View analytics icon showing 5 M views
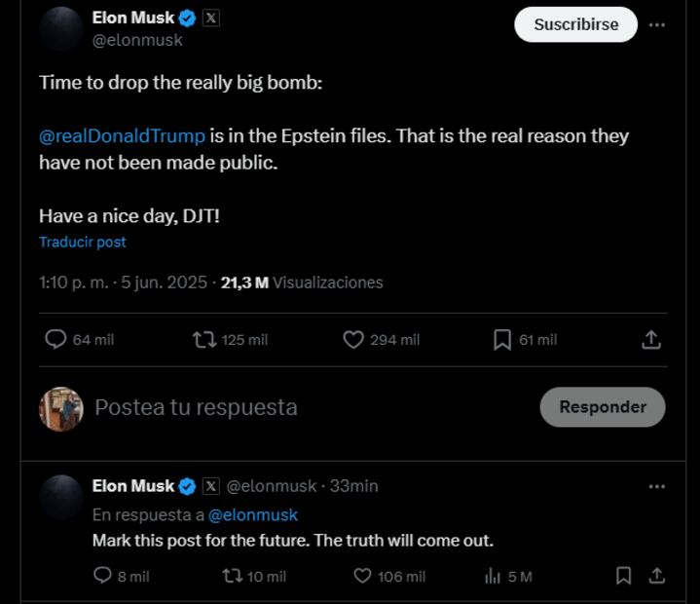Screen dimensions: 700x604 493,576
